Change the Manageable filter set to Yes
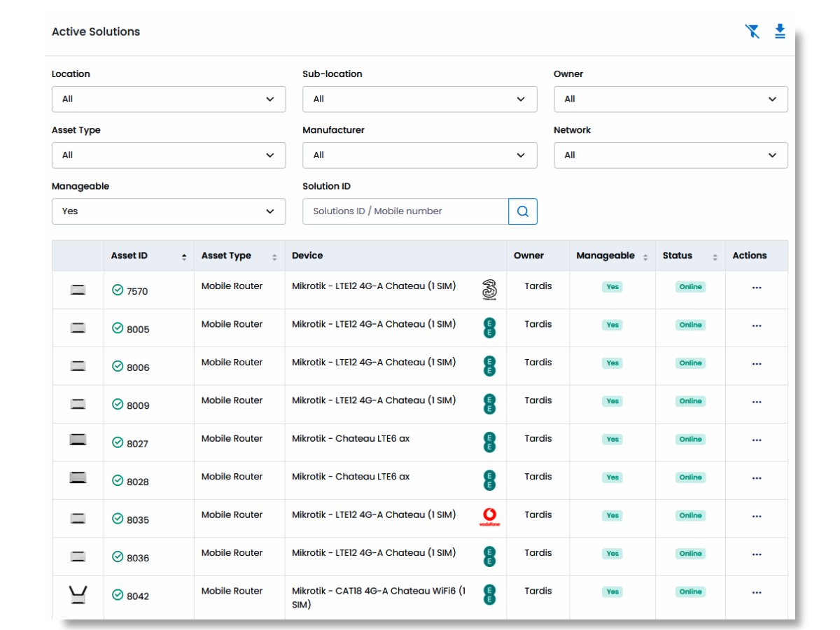 coord(169,211)
